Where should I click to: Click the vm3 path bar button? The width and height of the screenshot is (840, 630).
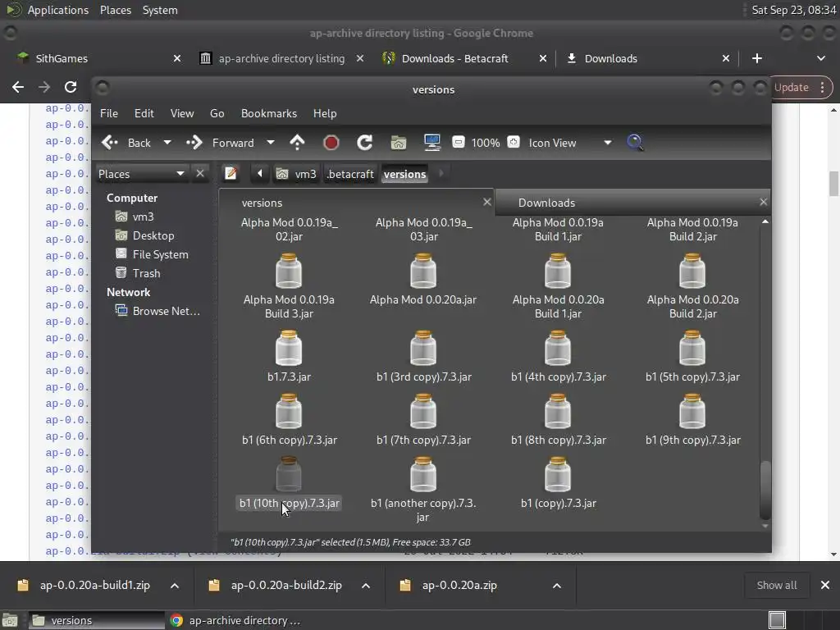pos(296,174)
